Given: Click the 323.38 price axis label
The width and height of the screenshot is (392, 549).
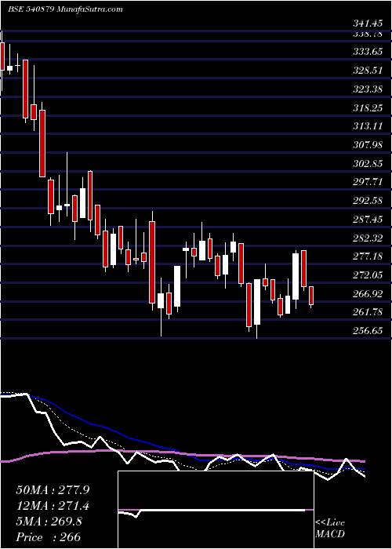Looking at the screenshot, I should tap(367, 89).
